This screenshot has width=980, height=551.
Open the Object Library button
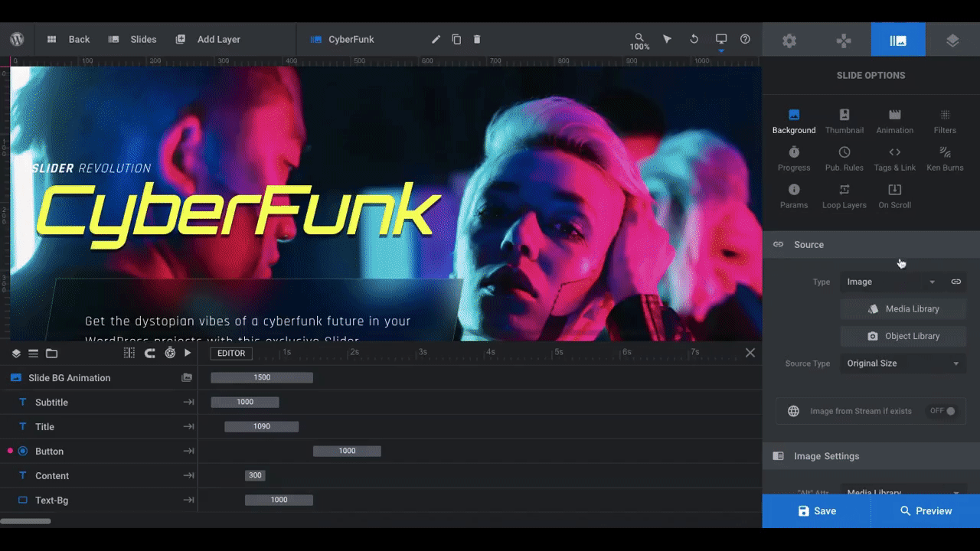(903, 336)
